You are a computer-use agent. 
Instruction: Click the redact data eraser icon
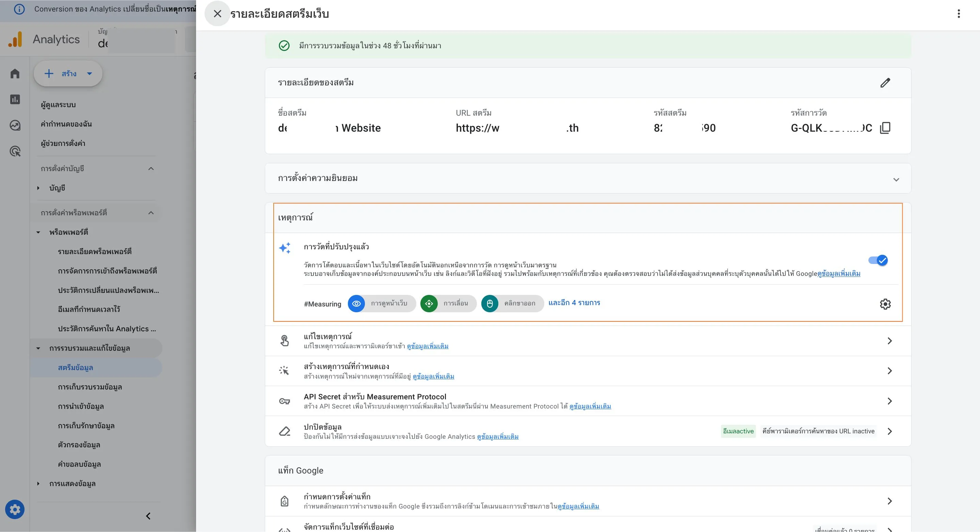(x=284, y=431)
